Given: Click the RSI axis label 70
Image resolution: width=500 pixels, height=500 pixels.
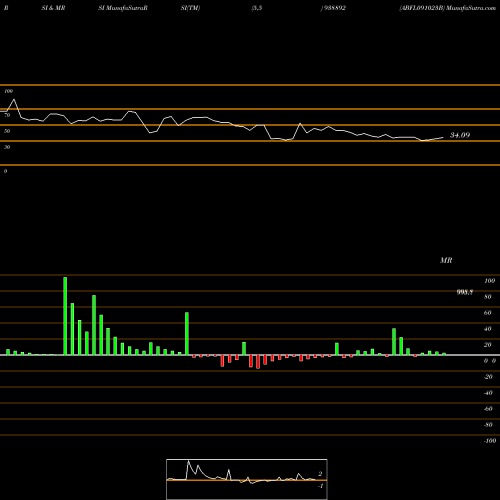Looking at the screenshot, I should click(x=7, y=115).
